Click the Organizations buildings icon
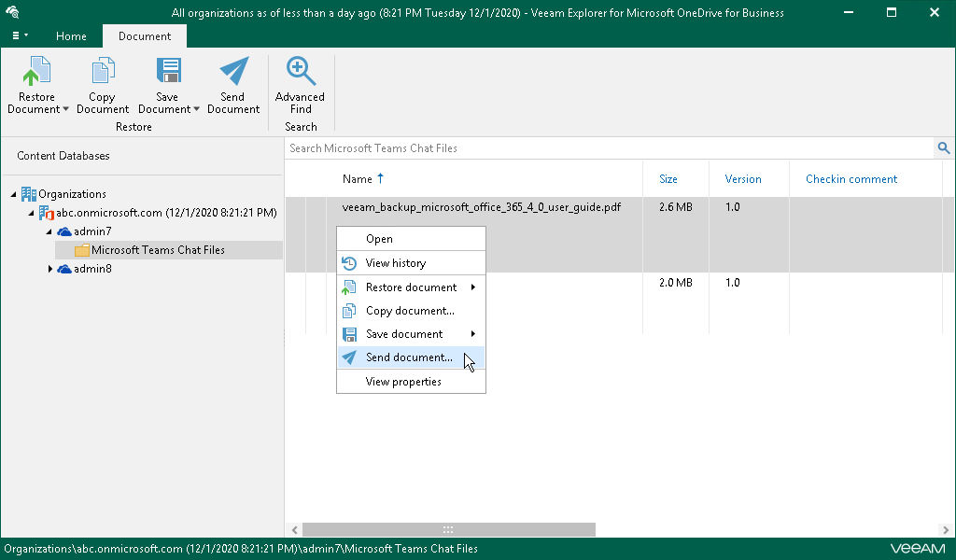This screenshot has width=956, height=560. click(x=29, y=194)
